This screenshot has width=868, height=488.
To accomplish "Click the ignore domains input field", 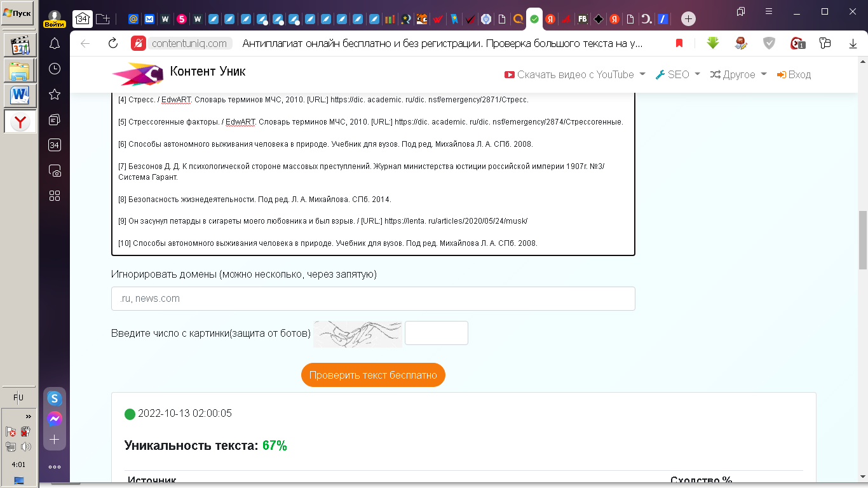I will coord(373,299).
